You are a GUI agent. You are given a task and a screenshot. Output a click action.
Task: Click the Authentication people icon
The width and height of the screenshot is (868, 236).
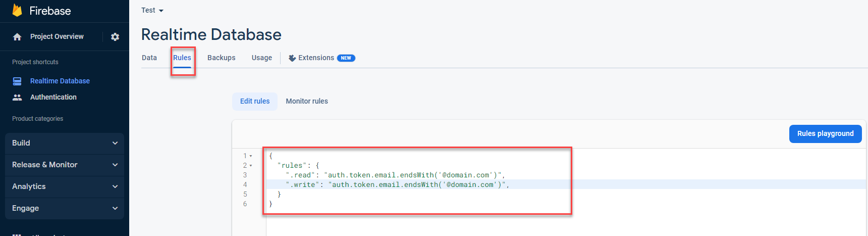pyautogui.click(x=17, y=97)
